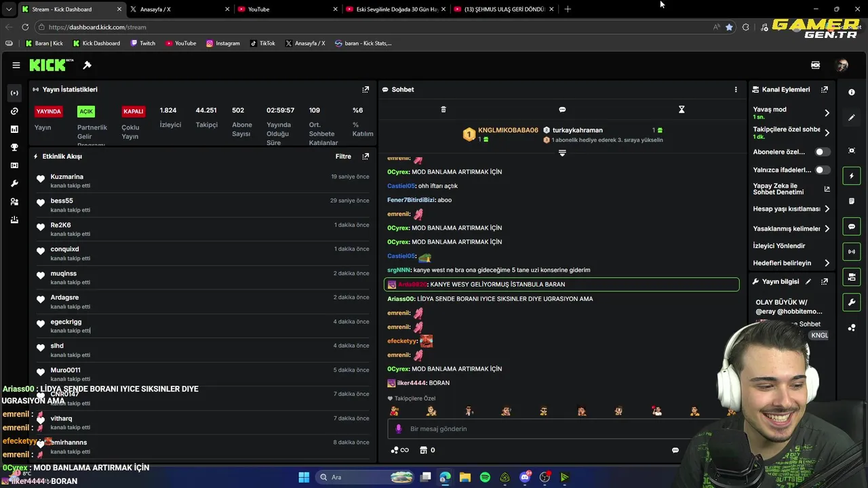This screenshot has height=488, width=868.
Task: Click the hourglass icon in chat toolbar
Action: point(682,109)
